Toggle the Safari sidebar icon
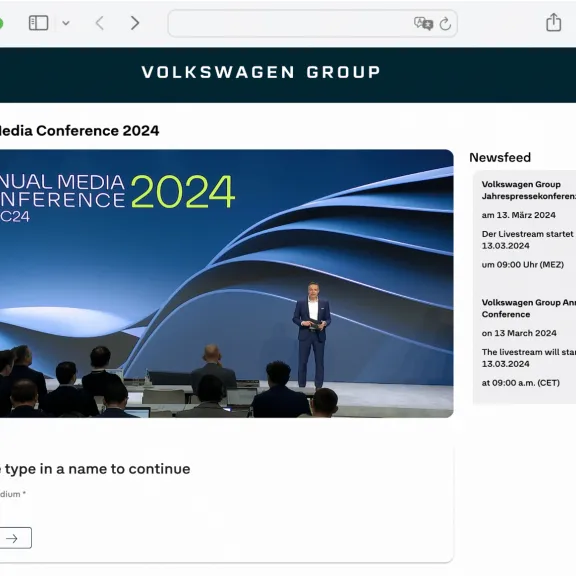 point(39,23)
